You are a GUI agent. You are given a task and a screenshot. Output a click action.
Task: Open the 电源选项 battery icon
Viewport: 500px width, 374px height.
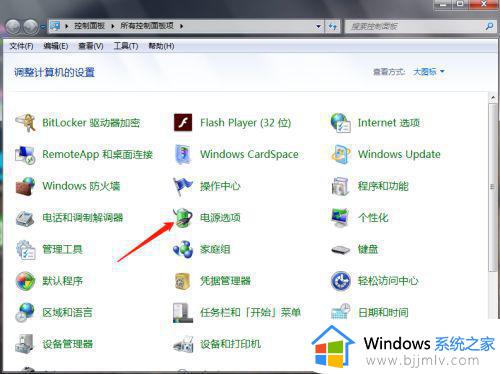click(183, 218)
